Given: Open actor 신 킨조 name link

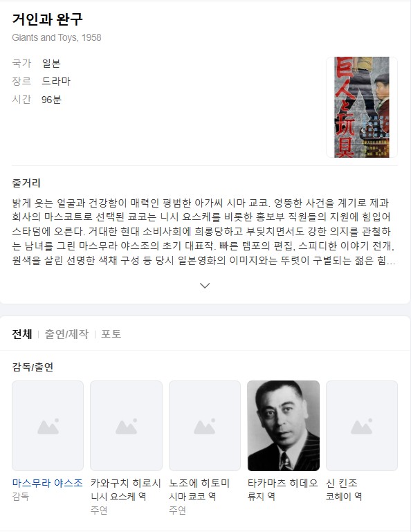Looking at the screenshot, I should pyautogui.click(x=342, y=483).
